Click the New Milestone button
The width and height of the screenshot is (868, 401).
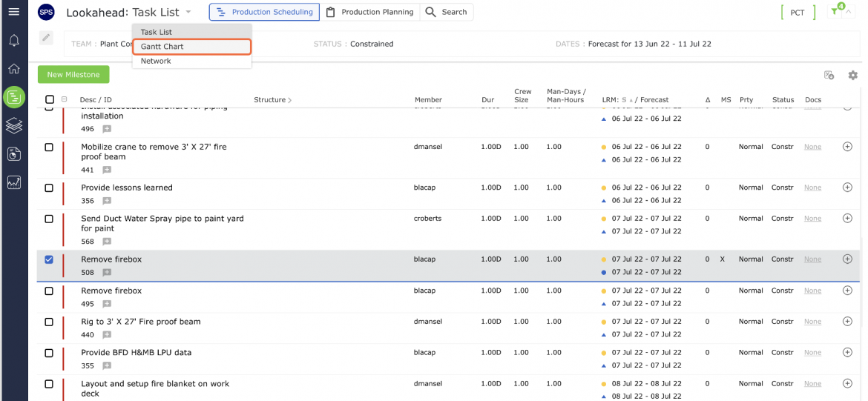[x=73, y=75]
